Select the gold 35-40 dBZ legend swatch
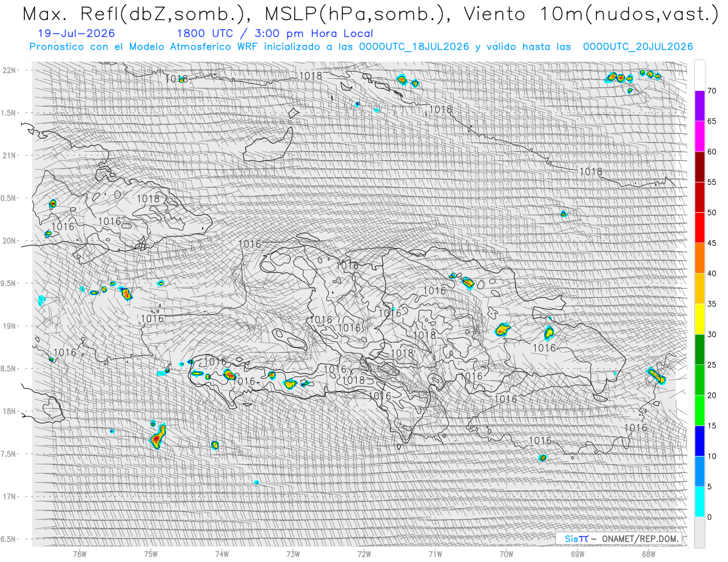The width and height of the screenshot is (728, 562). tap(699, 289)
